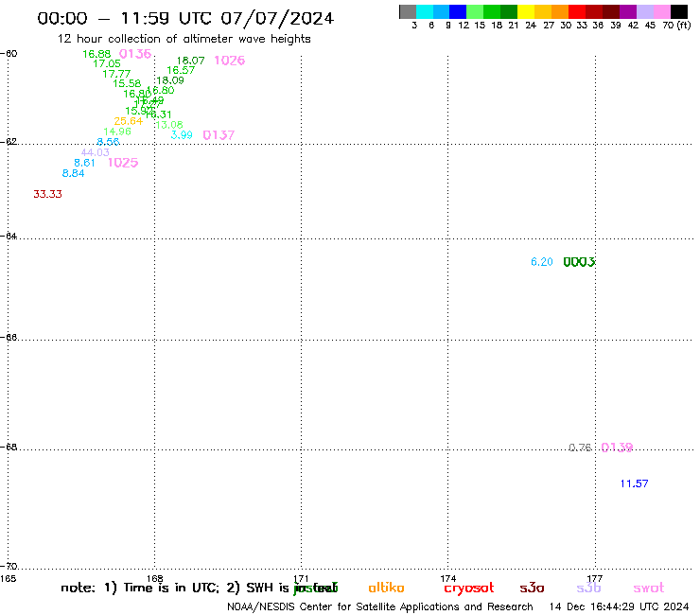Click the black swatch at the legend's end
Viewport: 700px width, 615px height.
678,11
